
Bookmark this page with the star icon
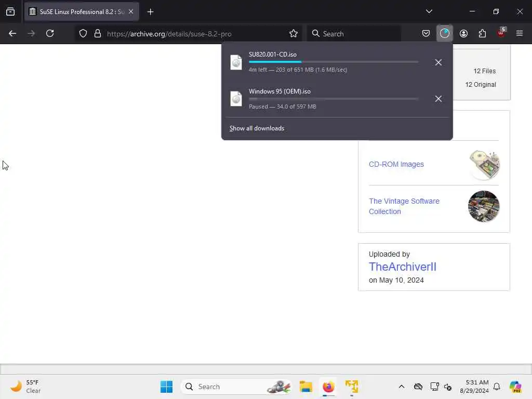[294, 34]
